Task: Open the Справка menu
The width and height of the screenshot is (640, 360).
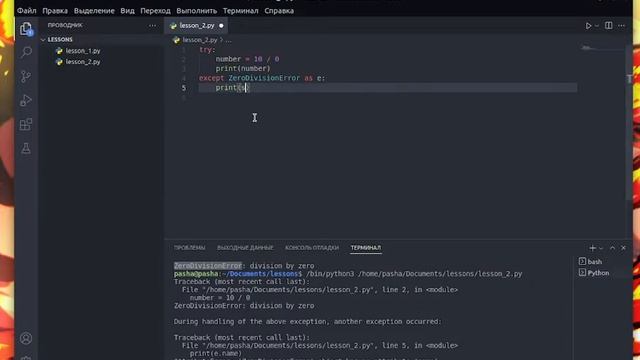Action: click(279, 11)
